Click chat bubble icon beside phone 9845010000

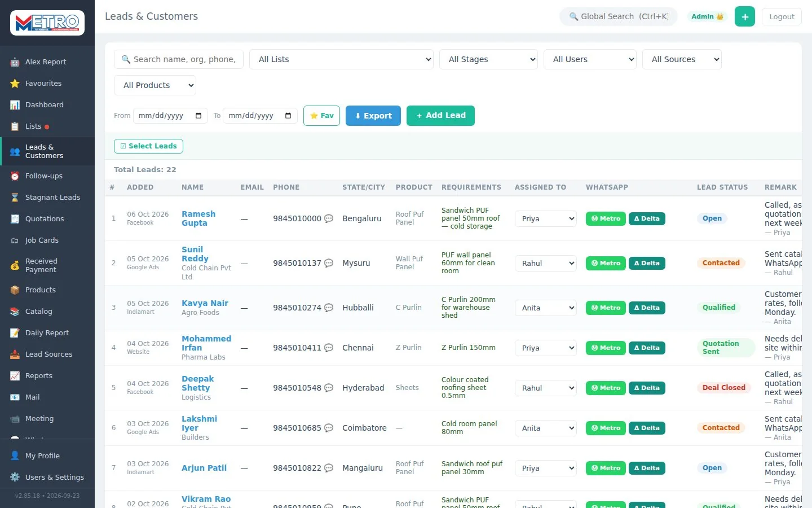coord(329,218)
